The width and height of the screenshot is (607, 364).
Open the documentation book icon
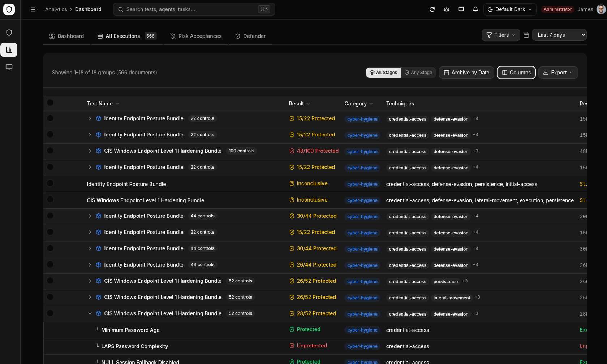coord(461,9)
